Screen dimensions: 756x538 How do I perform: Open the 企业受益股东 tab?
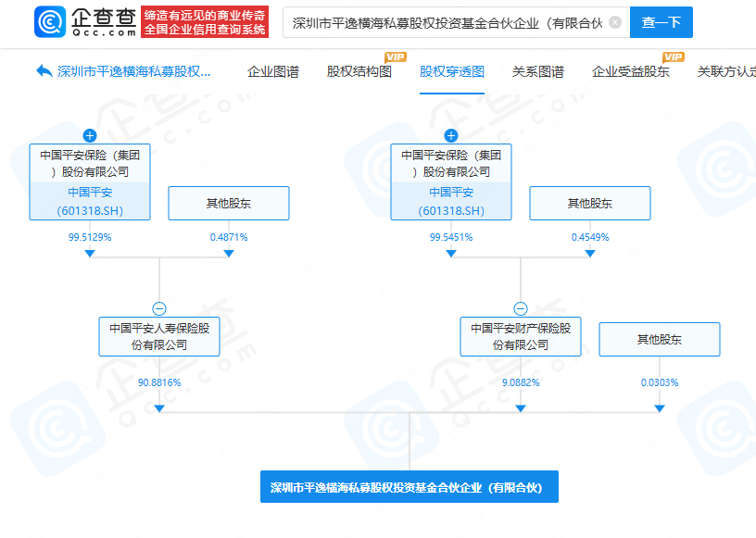click(631, 72)
